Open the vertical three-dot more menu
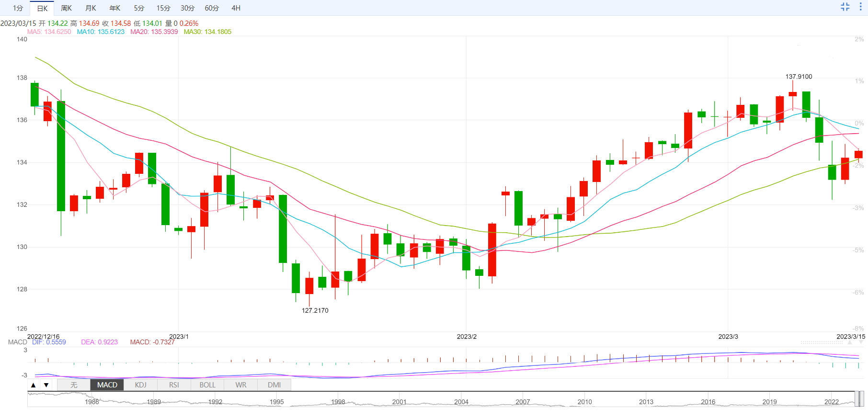868x420 pixels. coord(861,7)
